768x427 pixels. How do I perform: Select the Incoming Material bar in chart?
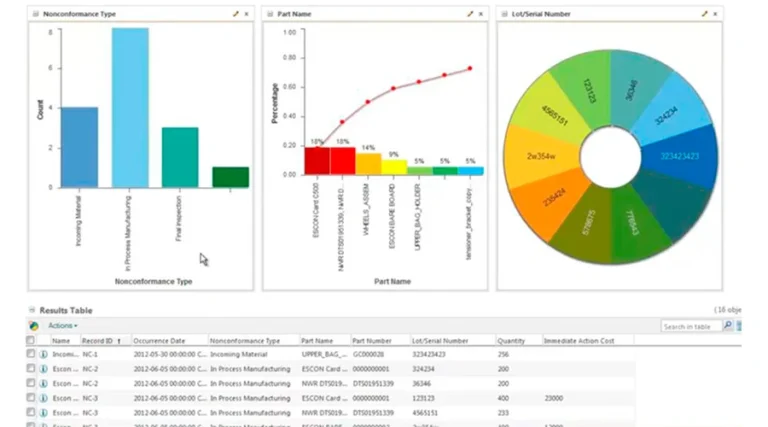pos(79,147)
